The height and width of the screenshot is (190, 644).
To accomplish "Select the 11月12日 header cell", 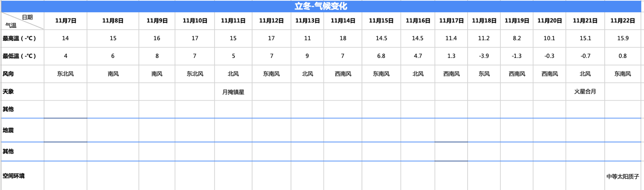I will tap(272, 21).
